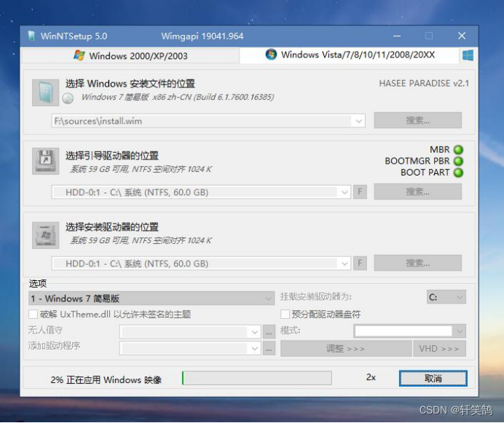This screenshot has width=504, height=423.
Task: Click the disc icon beside Windows 7 image info
Action: point(68,98)
